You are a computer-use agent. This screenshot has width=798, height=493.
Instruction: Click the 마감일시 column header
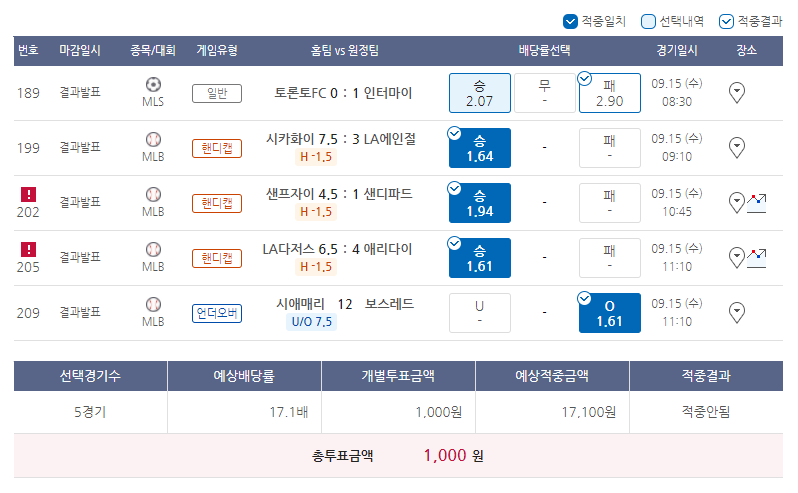point(80,50)
